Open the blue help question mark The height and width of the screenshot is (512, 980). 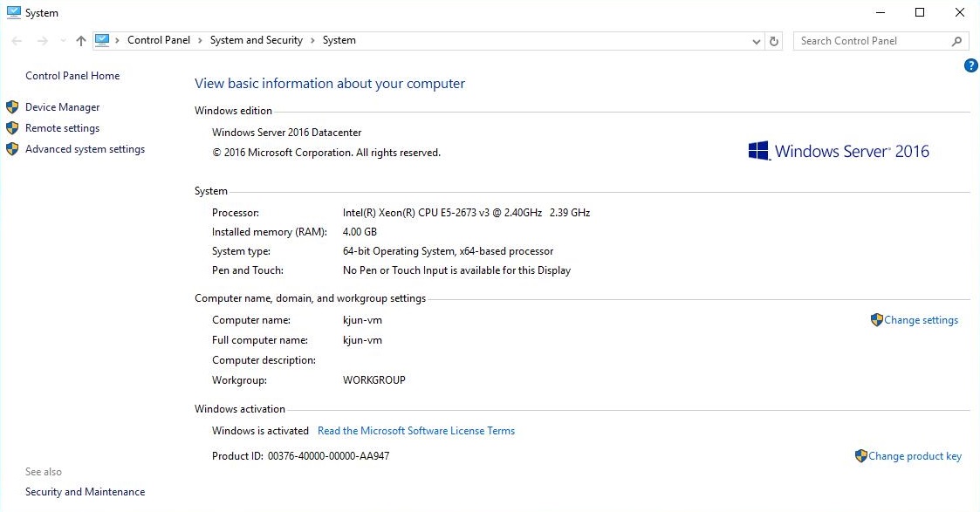coord(970,65)
